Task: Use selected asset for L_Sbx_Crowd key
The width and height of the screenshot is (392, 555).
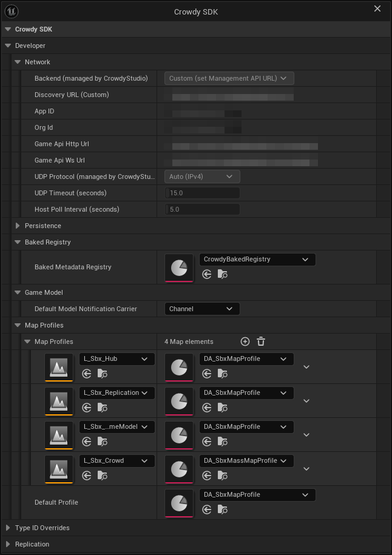Action: click(x=86, y=476)
